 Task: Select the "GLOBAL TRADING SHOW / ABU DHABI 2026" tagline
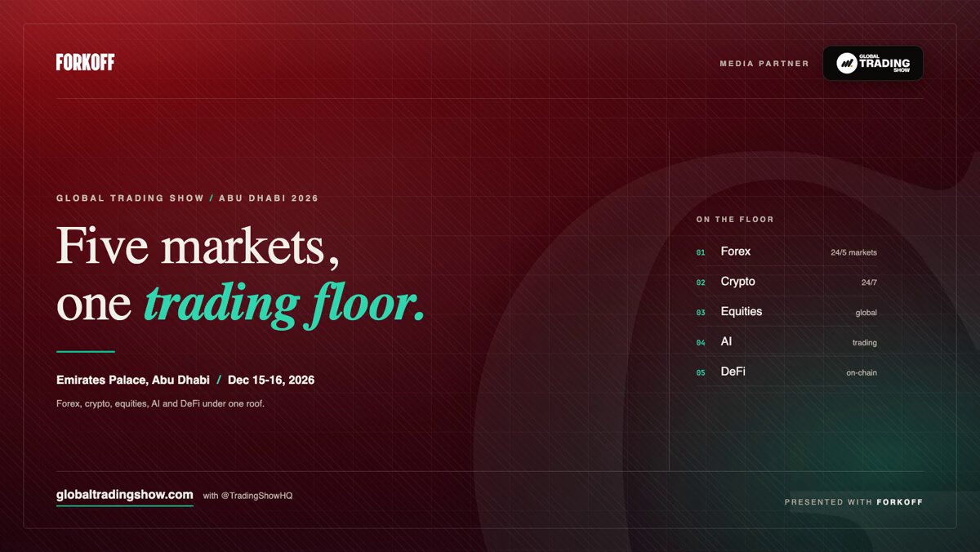click(187, 198)
